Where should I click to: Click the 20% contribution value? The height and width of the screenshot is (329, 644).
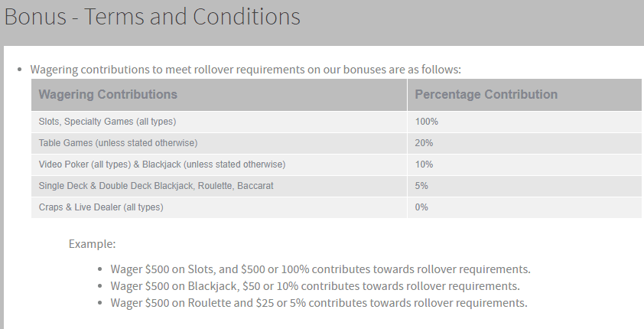point(424,143)
